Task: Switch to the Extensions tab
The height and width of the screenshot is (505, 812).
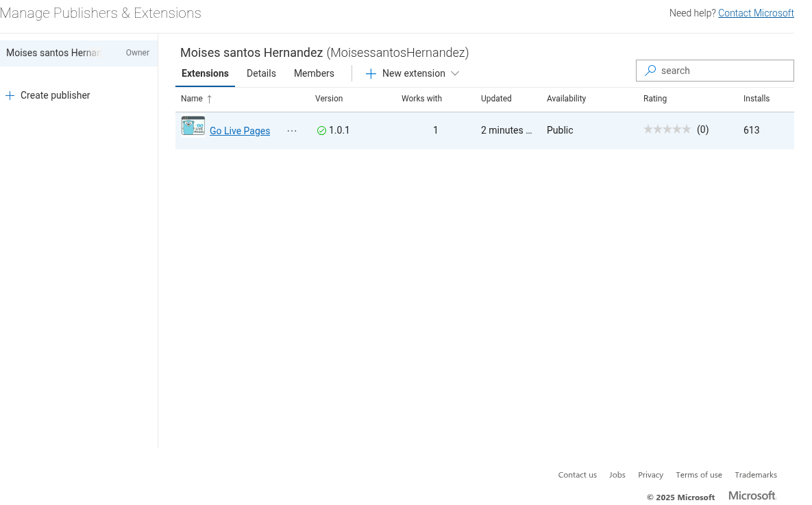Action: point(205,73)
